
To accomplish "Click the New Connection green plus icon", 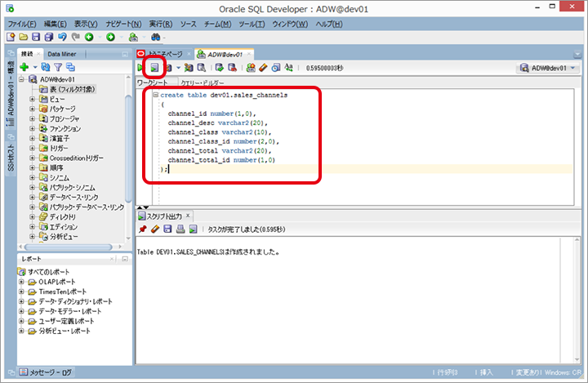I will point(24,66).
